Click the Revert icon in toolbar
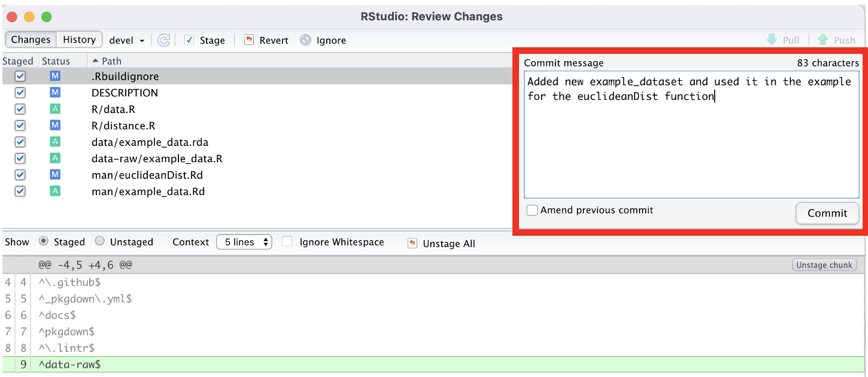The height and width of the screenshot is (377, 868). pos(249,40)
